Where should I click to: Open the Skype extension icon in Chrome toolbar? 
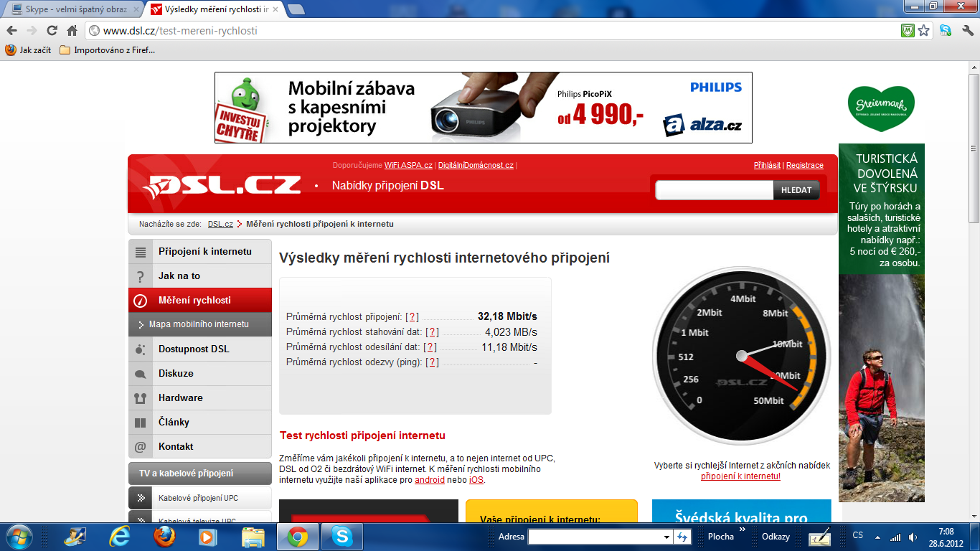pos(946,31)
